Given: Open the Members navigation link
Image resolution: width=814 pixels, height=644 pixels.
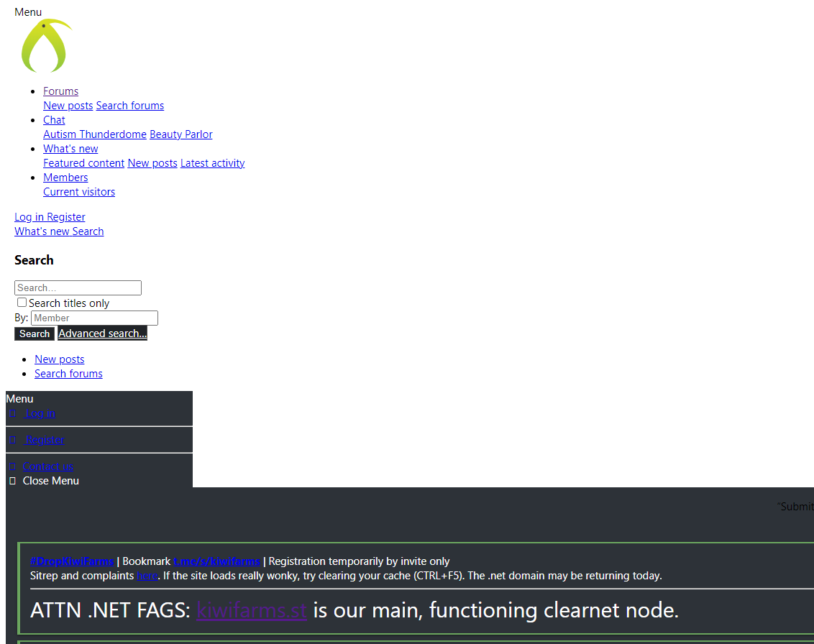Looking at the screenshot, I should [65, 178].
